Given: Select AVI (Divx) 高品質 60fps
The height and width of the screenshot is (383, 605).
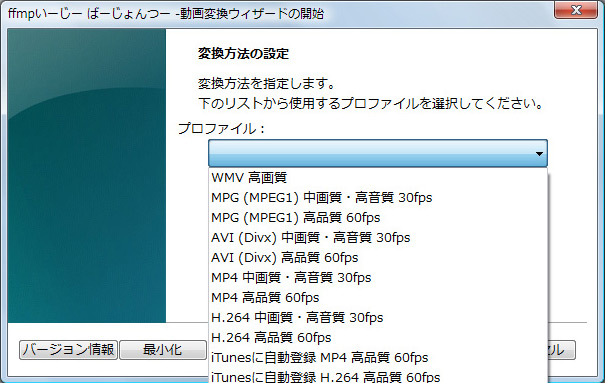Looking at the screenshot, I should point(378,258).
